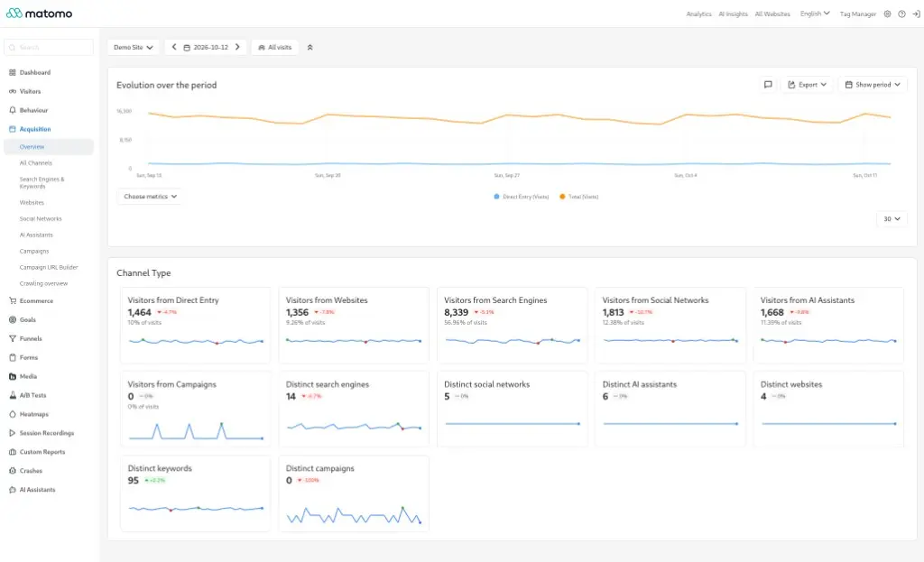Screen dimensions: 924x562
Task: Click the Media camera icon
Action: click(x=13, y=376)
